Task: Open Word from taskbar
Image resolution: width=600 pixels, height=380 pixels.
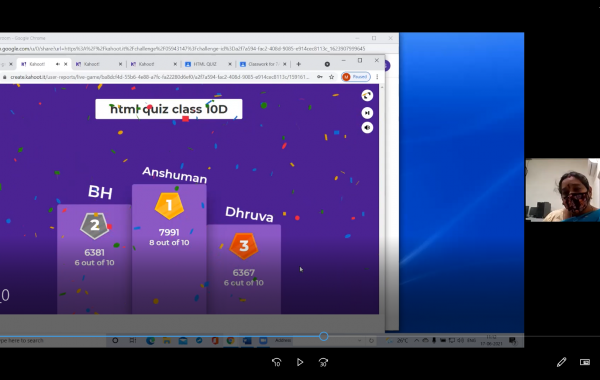Action: click(247, 341)
